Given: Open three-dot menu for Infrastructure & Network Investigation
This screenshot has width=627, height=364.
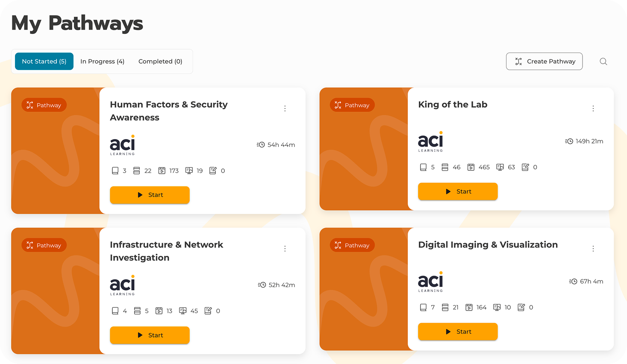Looking at the screenshot, I should pos(285,249).
